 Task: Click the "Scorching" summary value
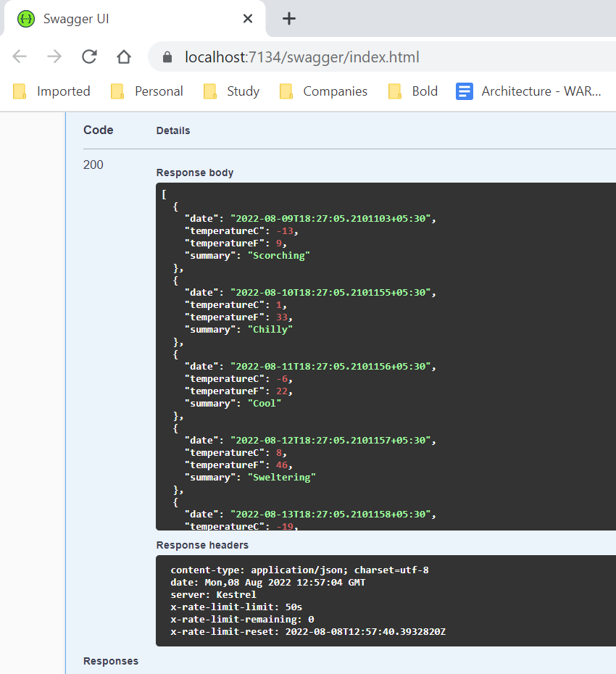280,256
